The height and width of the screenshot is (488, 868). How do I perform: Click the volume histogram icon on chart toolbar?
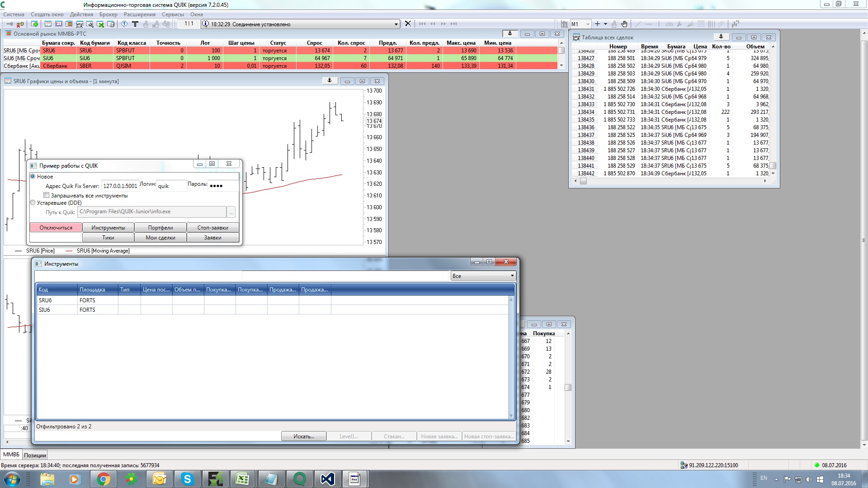pyautogui.click(x=736, y=24)
